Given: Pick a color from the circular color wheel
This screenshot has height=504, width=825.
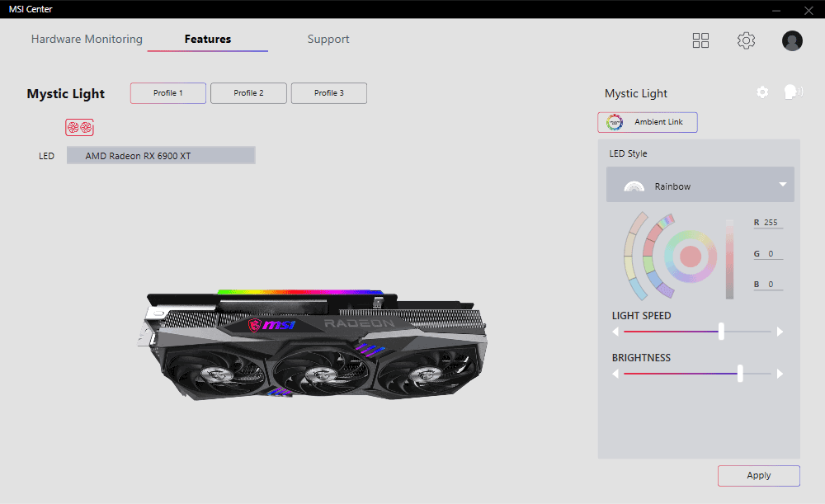Looking at the screenshot, I should point(691,257).
